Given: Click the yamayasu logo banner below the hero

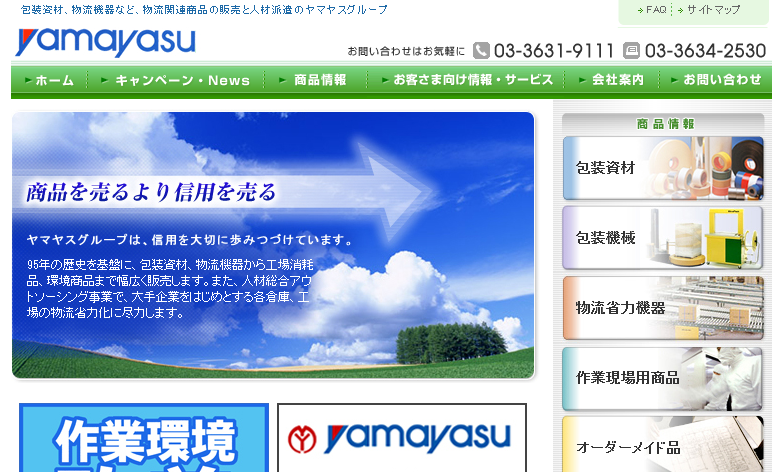Looking at the screenshot, I should pos(402,438).
